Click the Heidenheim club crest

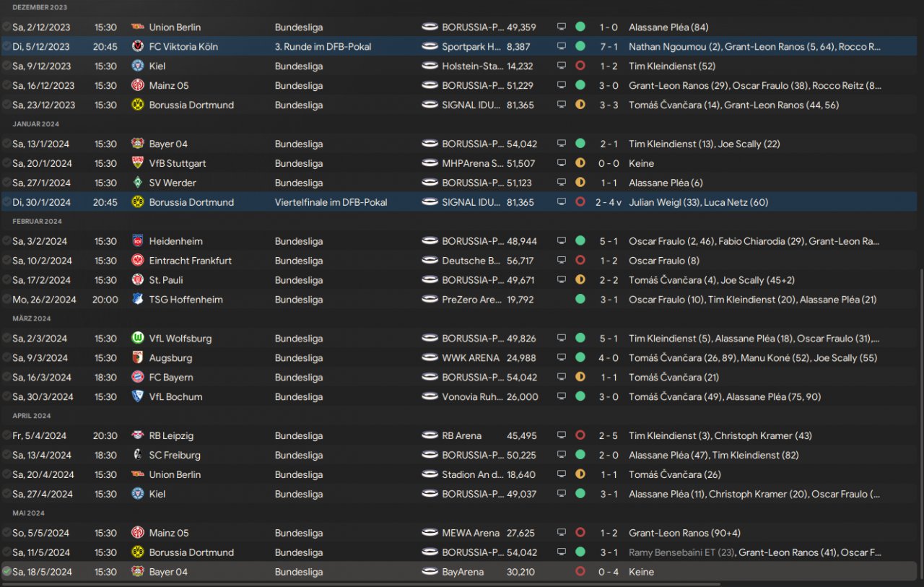[138, 242]
